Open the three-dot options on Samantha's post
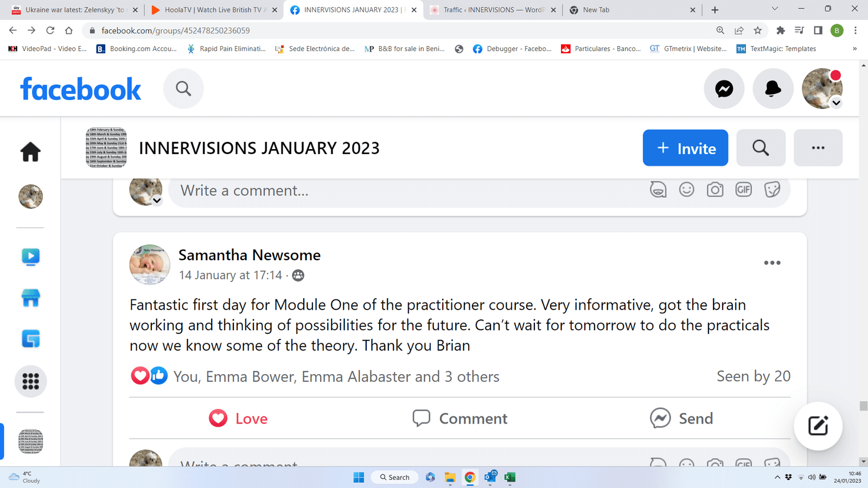Screen dimensions: 868x488 (x=772, y=263)
